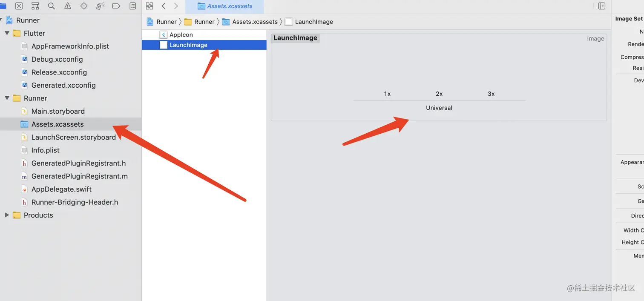Screen dimensions: 644x301
Task: Click the AppIcon asset thumbnail
Action: click(x=164, y=35)
